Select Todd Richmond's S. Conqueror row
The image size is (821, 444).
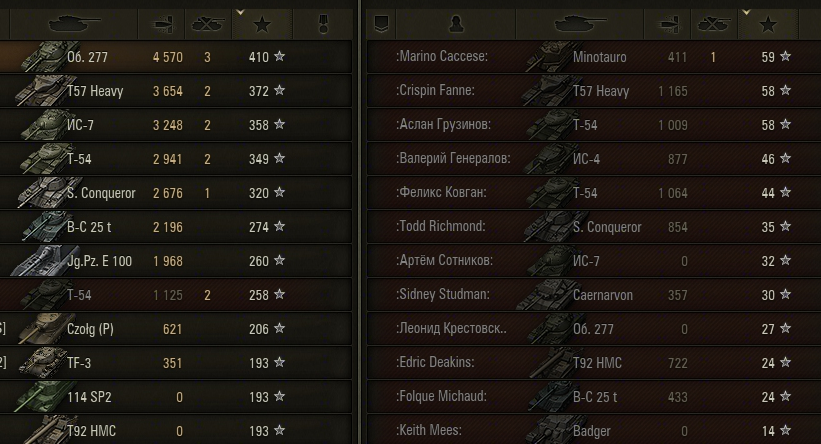tap(594, 227)
